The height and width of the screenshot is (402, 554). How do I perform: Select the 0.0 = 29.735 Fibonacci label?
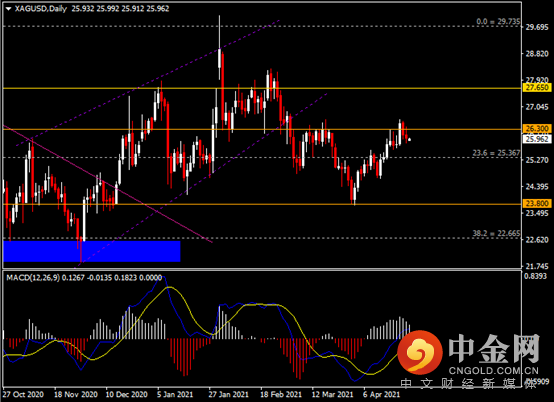tap(498, 22)
